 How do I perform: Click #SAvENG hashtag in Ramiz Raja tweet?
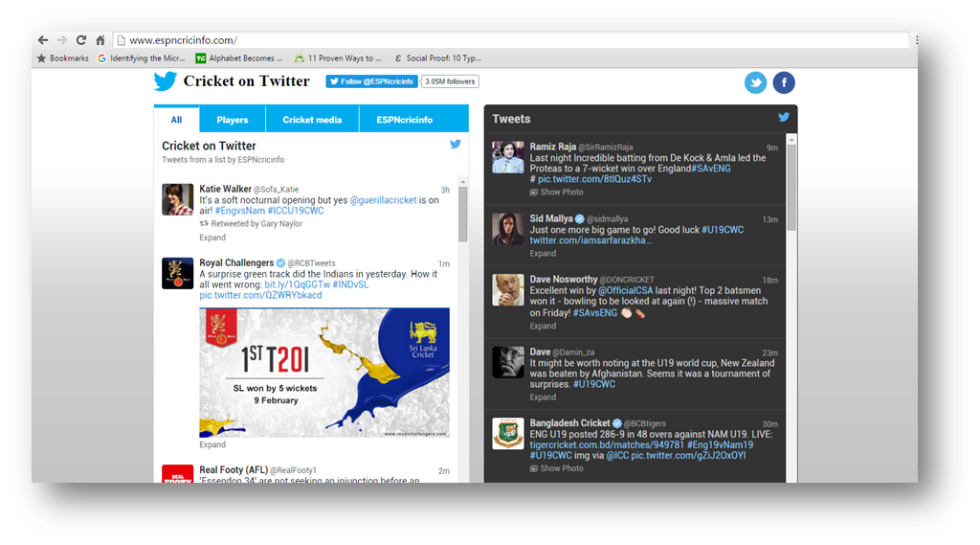point(711,169)
